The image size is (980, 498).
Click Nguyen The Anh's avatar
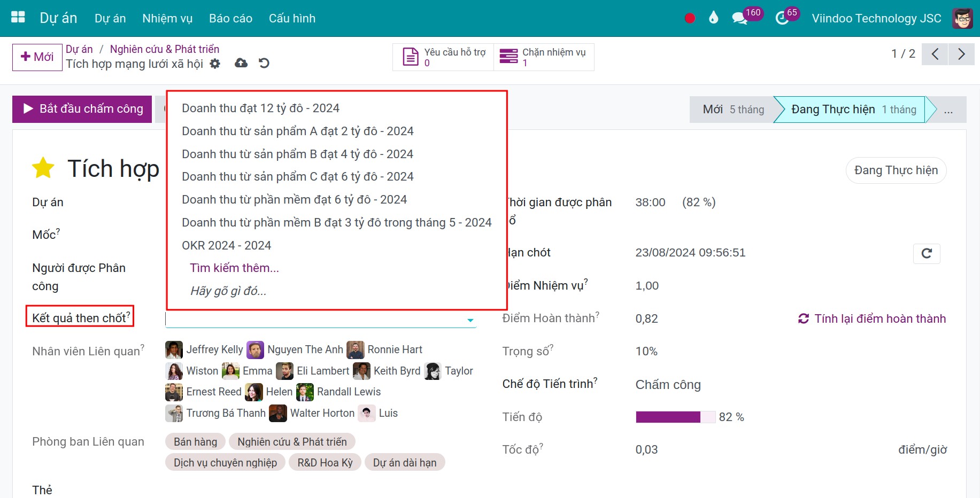255,349
